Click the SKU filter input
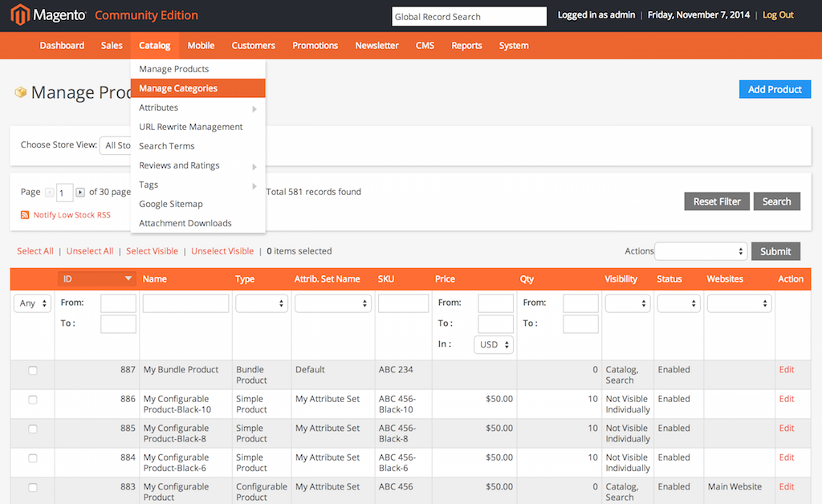The width and height of the screenshot is (822, 504). coord(403,303)
